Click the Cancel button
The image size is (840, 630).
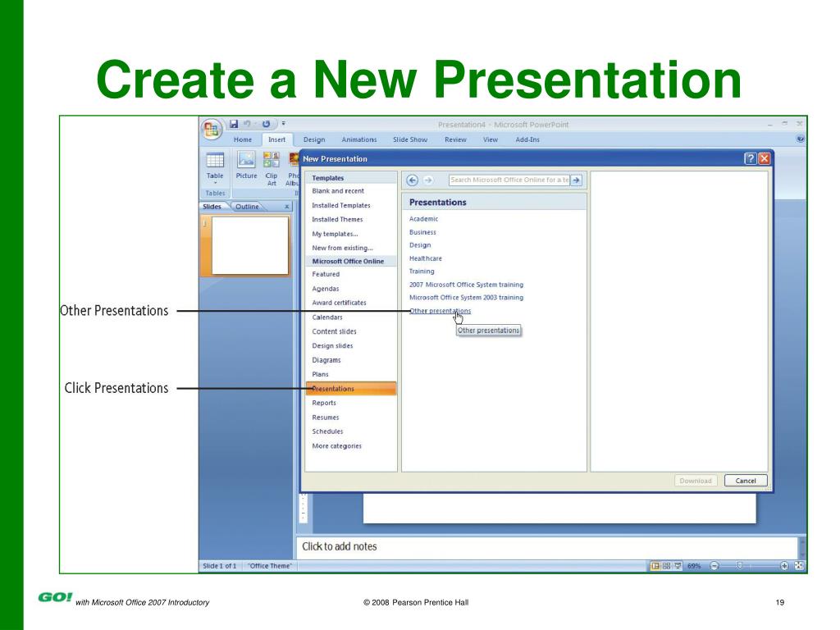pyautogui.click(x=745, y=481)
